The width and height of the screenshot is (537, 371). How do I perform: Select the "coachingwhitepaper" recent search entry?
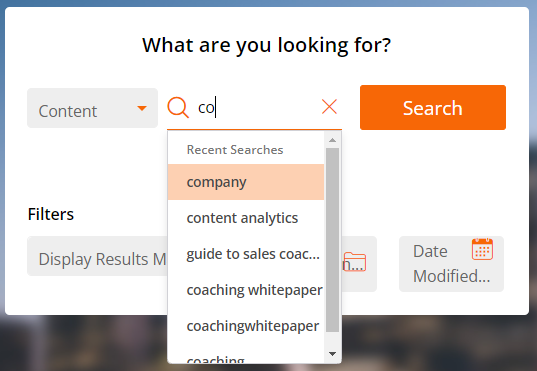246,326
